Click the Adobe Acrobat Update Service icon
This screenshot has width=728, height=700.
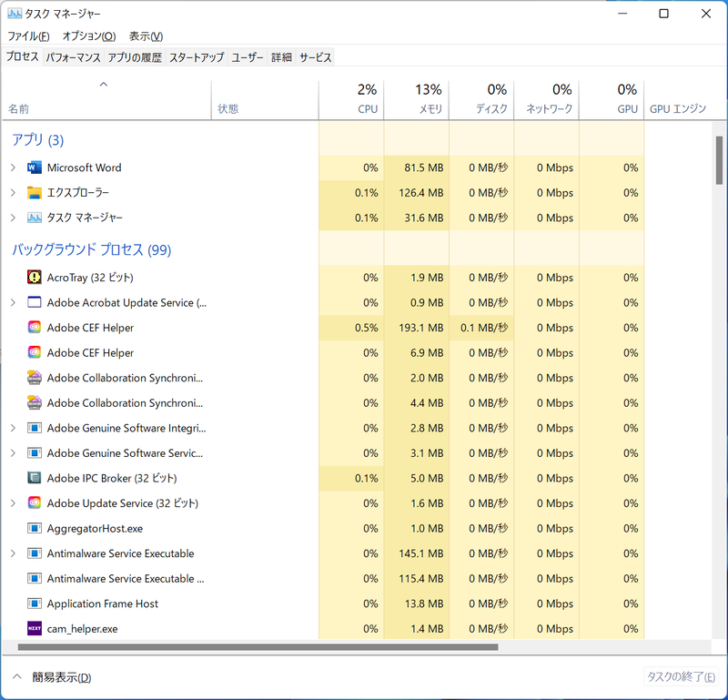(35, 302)
